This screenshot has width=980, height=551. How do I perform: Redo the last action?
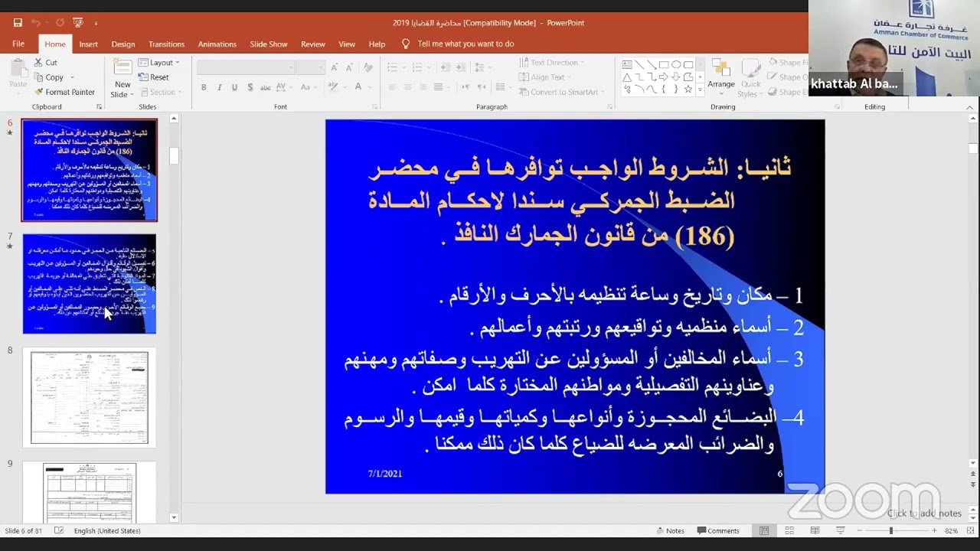(60, 23)
